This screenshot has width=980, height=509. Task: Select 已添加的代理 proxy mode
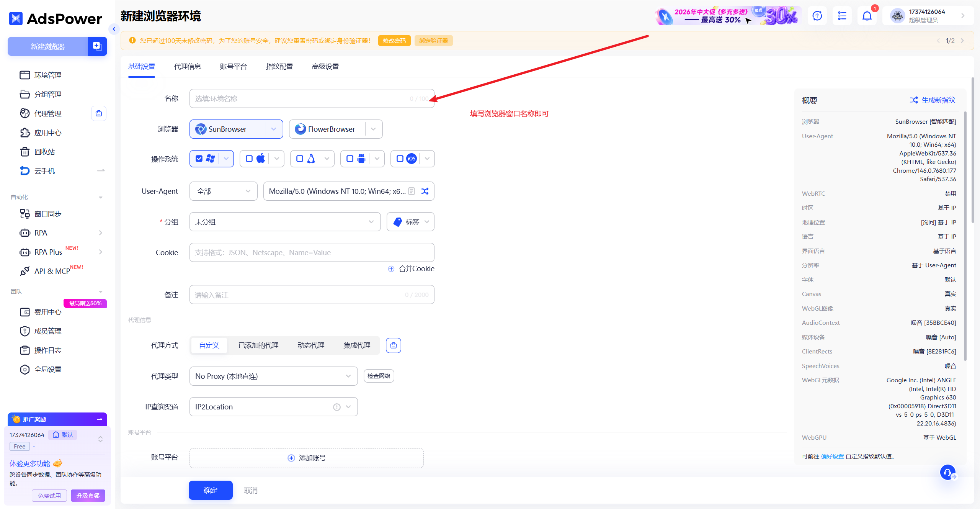(x=258, y=345)
